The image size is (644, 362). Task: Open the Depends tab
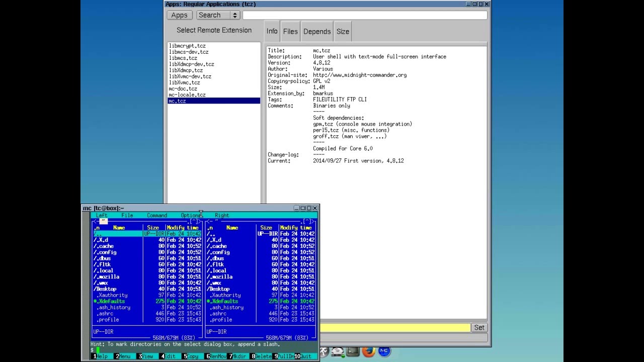(317, 31)
